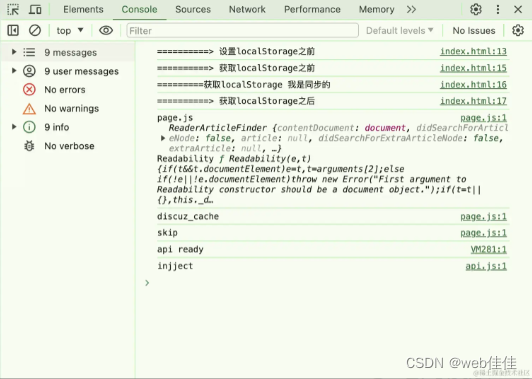The image size is (532, 379).
Task: Open the Default levels dropdown
Action: [400, 31]
